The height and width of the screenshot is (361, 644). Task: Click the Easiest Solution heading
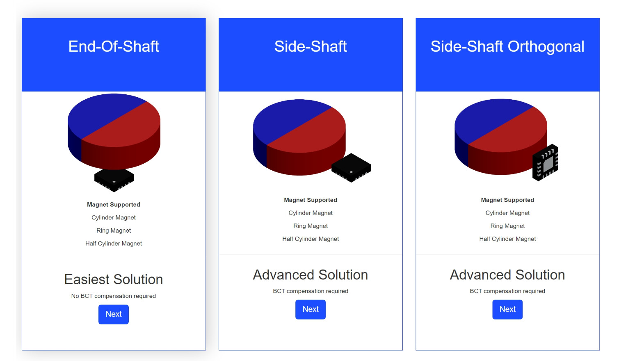pos(114,279)
